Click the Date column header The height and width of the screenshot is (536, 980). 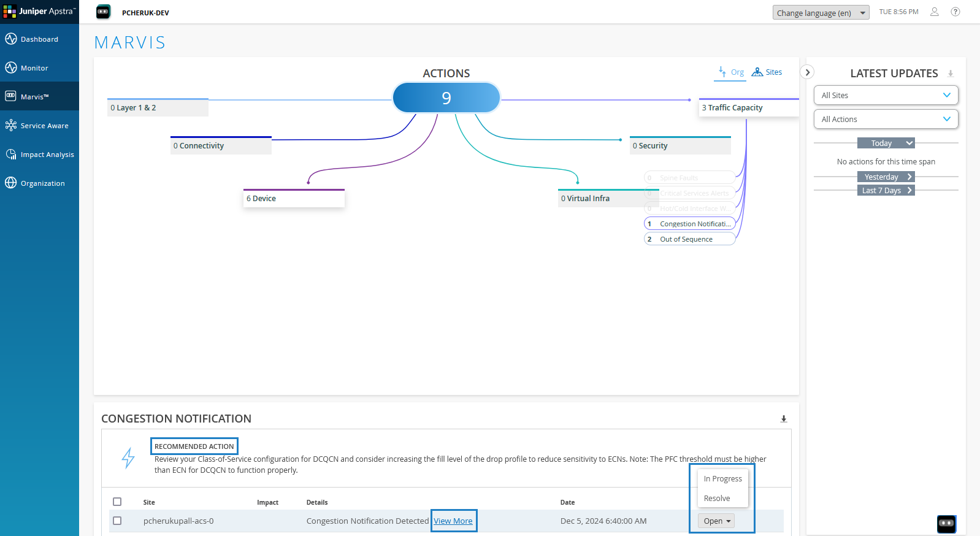(x=567, y=502)
